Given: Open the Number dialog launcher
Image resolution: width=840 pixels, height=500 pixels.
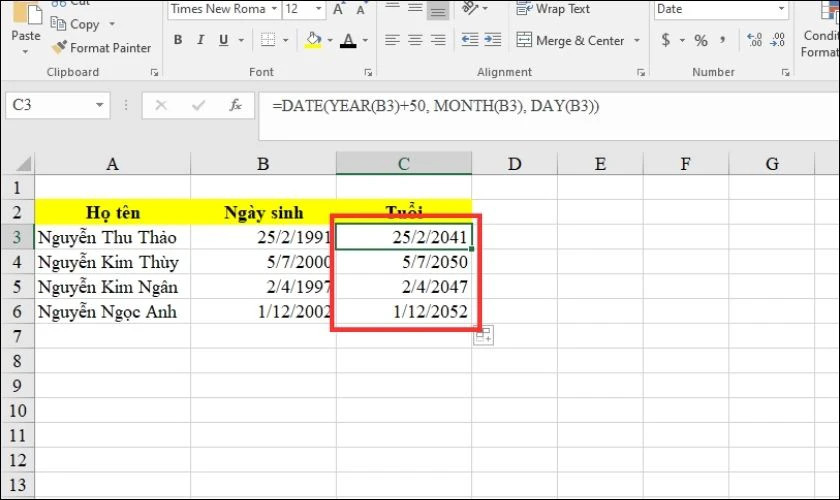Looking at the screenshot, I should click(785, 72).
